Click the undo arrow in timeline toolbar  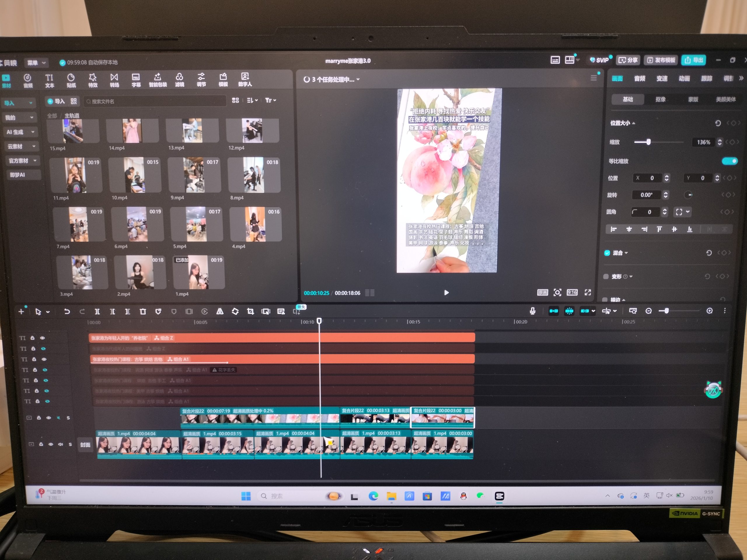point(67,311)
